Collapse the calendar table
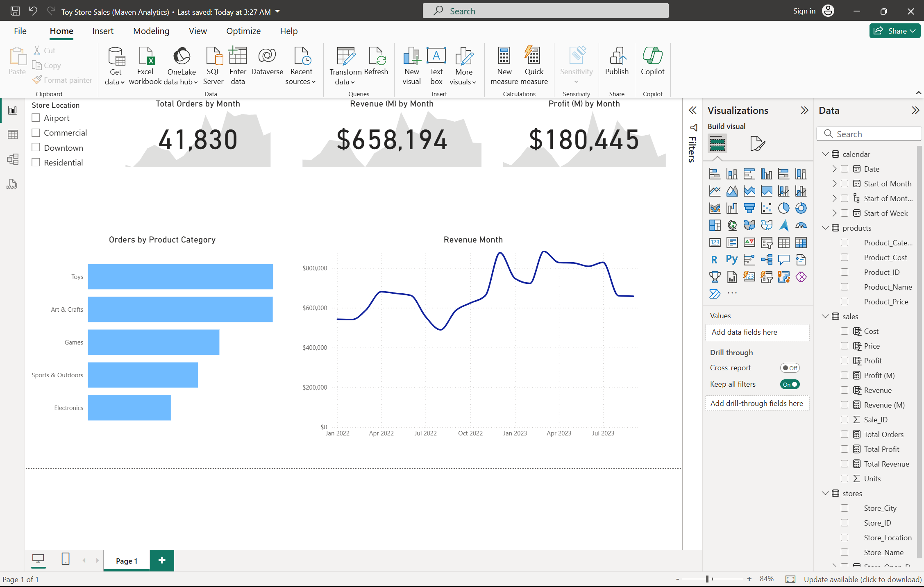Viewport: 924px width, 587px height. point(825,154)
